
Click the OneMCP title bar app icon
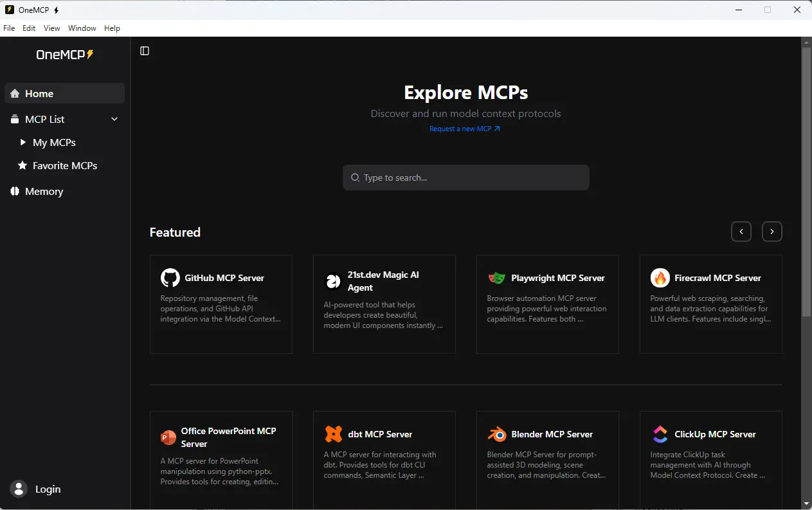point(10,10)
